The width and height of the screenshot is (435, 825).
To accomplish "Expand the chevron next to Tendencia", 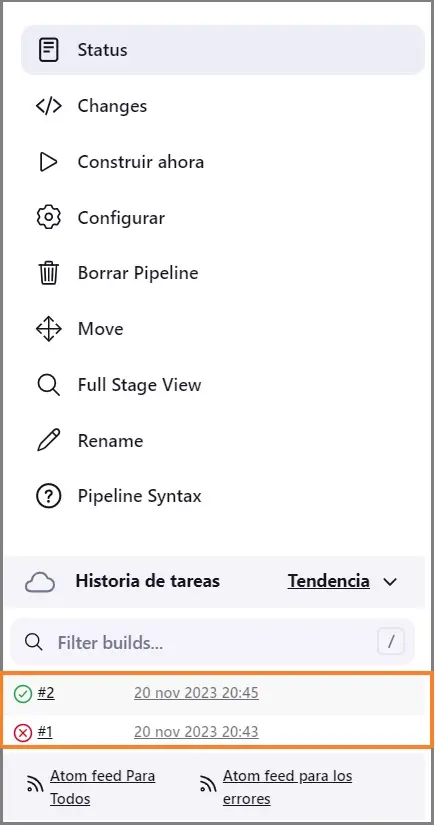I will [x=390, y=582].
